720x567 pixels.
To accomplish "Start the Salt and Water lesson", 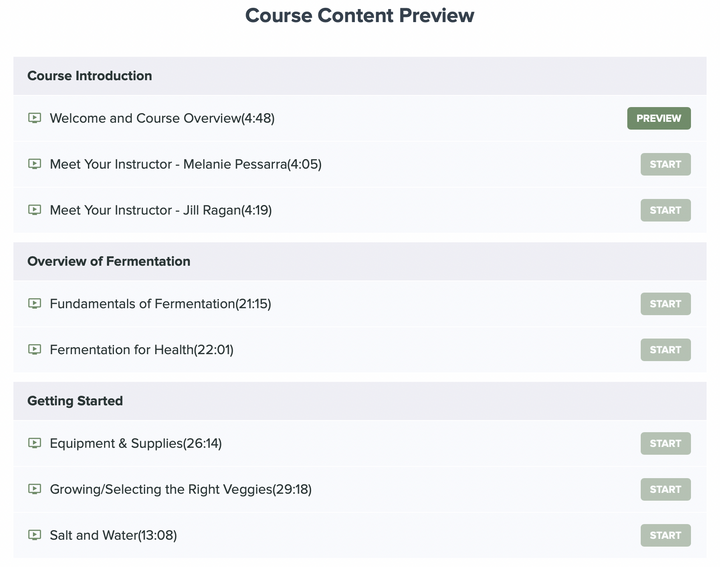I will 665,535.
